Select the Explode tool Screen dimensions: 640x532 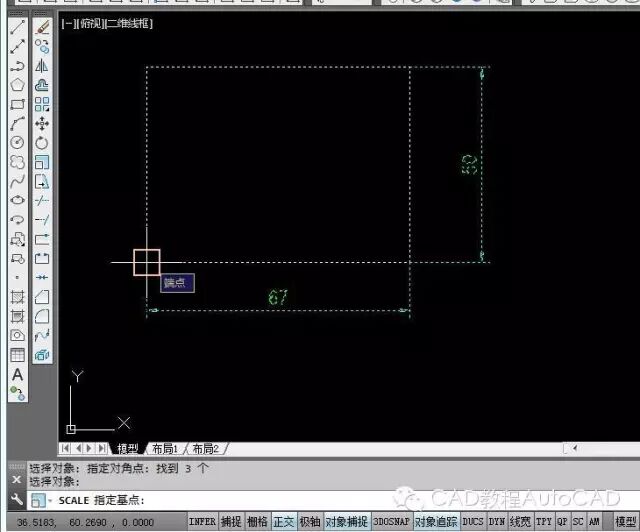[x=42, y=354]
